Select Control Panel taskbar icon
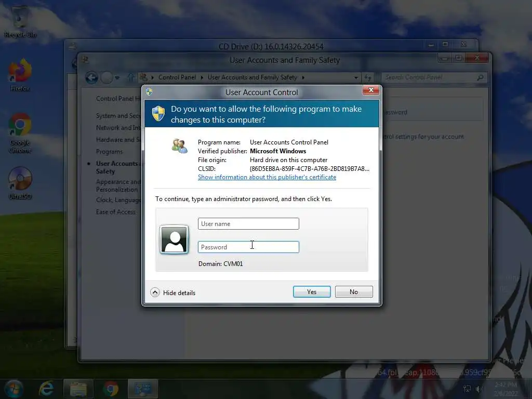Image resolution: width=532 pixels, height=399 pixels. pos(142,389)
